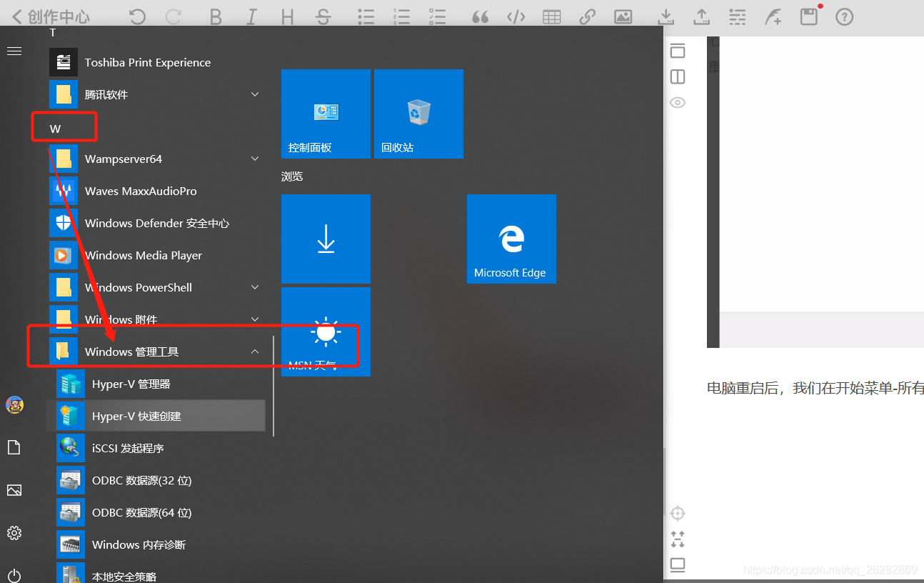Open the MSN 天气 tile
The height and width of the screenshot is (583, 924).
tap(326, 332)
